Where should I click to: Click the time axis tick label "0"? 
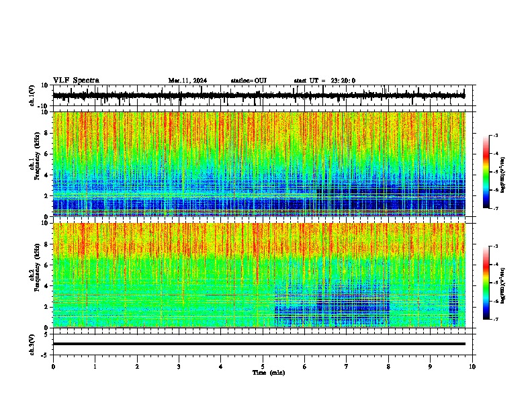pyautogui.click(x=53, y=367)
